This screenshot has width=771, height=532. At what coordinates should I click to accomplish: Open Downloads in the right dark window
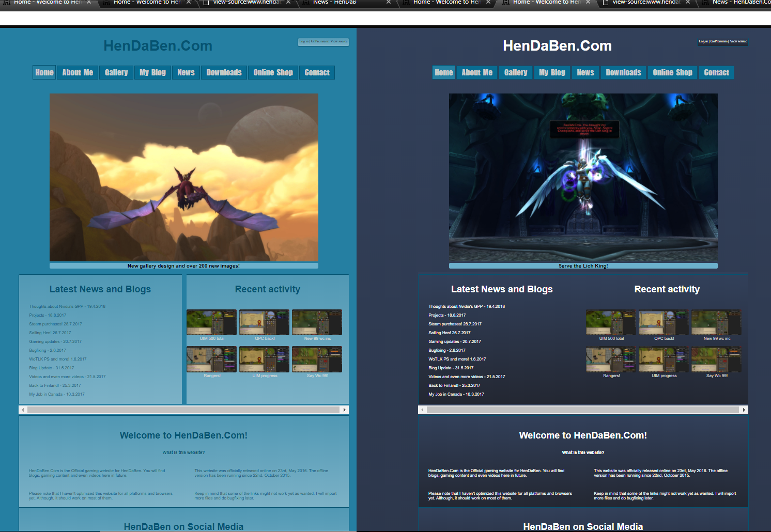pyautogui.click(x=624, y=73)
